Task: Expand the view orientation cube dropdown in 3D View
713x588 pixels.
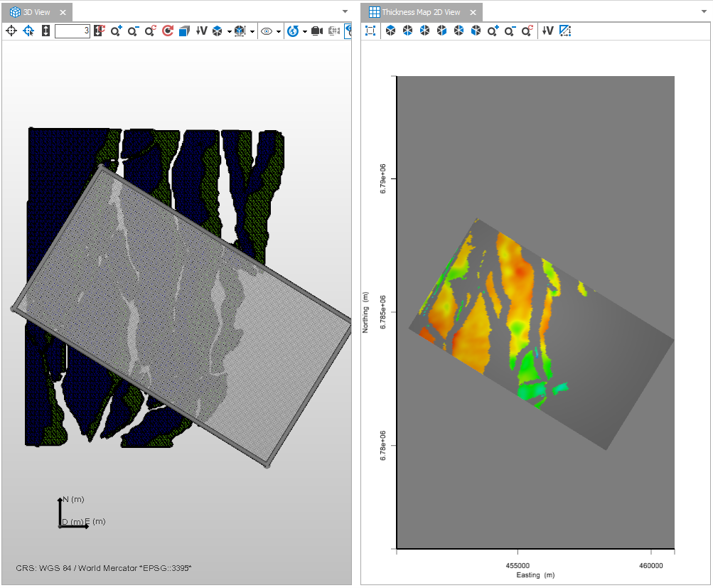Action: tap(229, 31)
